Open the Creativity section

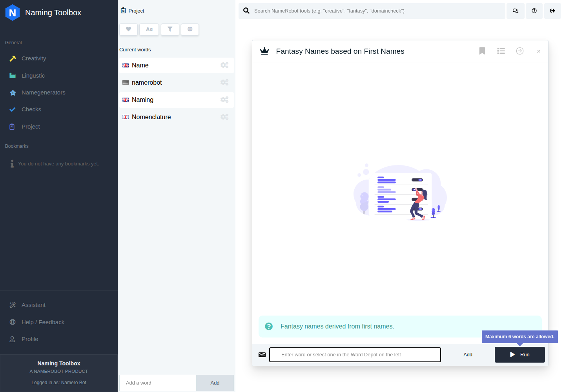click(34, 58)
